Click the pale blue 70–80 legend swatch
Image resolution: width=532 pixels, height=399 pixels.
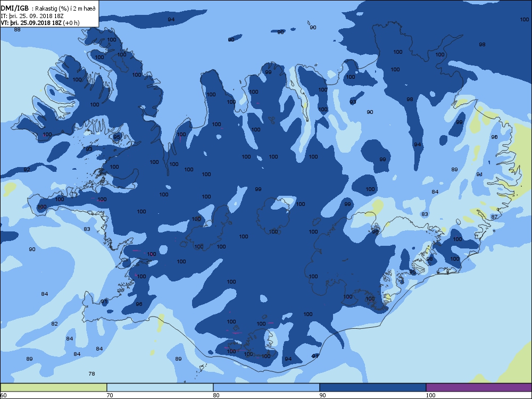[x=160, y=387]
